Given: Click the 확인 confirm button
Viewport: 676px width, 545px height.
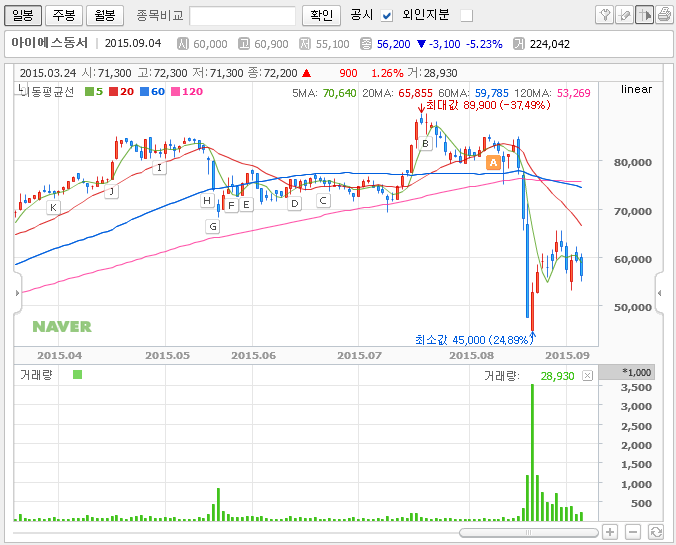Looking at the screenshot, I should pos(321,16).
